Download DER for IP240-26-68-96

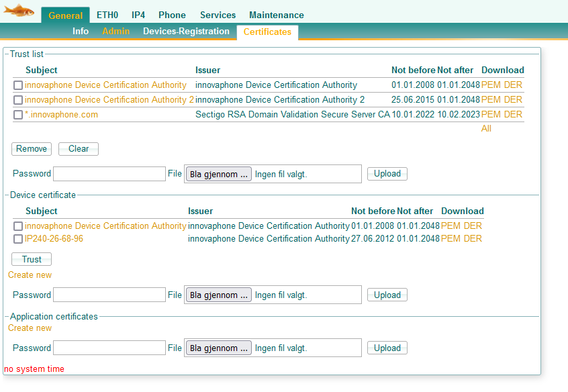[x=473, y=239]
